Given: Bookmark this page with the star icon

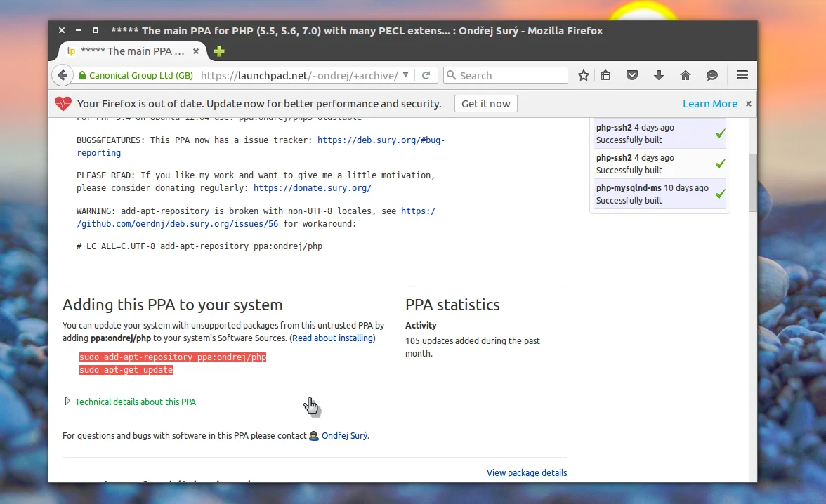Looking at the screenshot, I should click(583, 75).
